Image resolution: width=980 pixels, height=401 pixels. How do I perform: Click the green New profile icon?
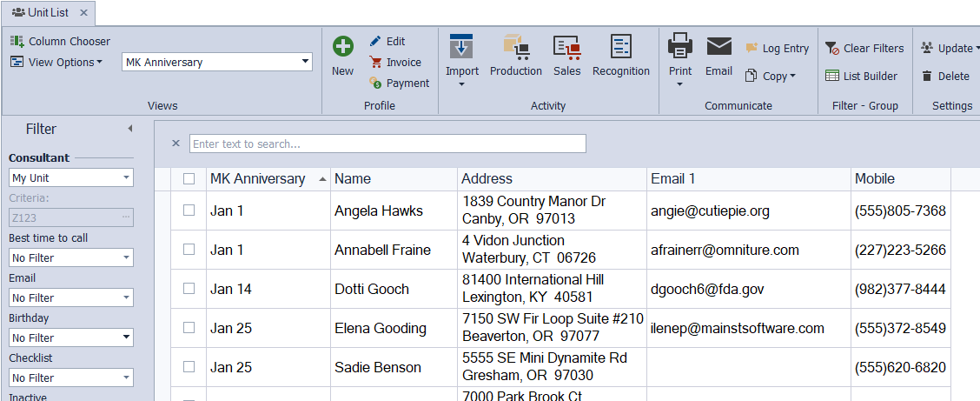click(x=343, y=47)
